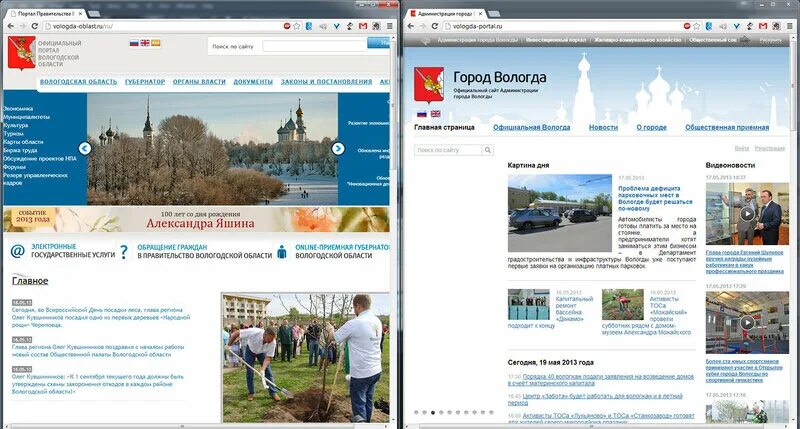This screenshot has width=800, height=429.
Task: Open the Динамо pool repair thumbnail
Action: 529,305
